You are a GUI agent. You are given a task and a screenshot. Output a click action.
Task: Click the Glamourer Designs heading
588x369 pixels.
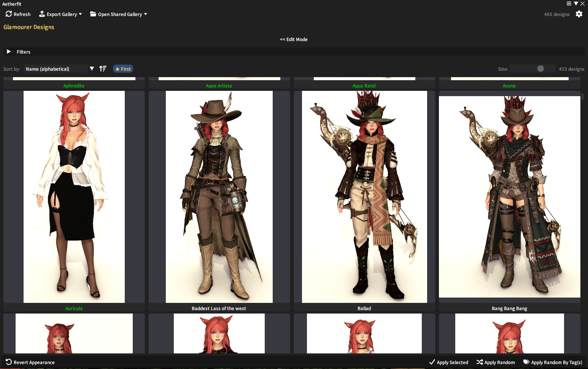click(x=29, y=27)
